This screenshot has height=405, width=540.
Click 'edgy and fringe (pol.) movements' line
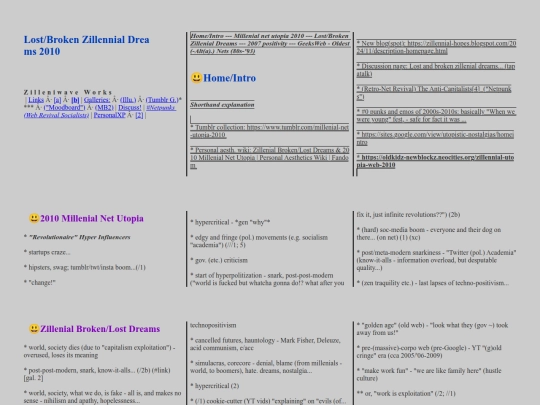(x=259, y=241)
